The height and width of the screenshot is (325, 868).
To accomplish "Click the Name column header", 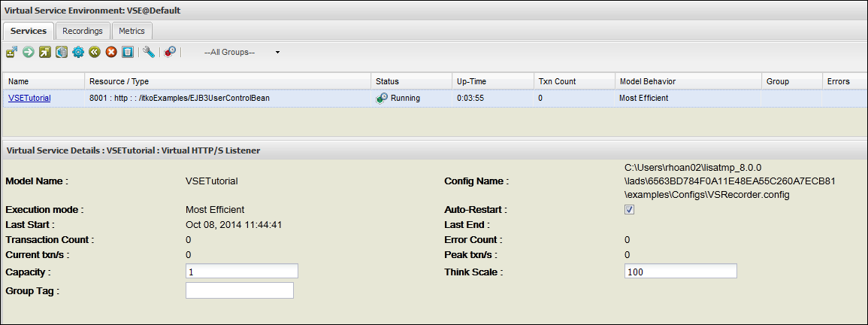I will (43, 81).
